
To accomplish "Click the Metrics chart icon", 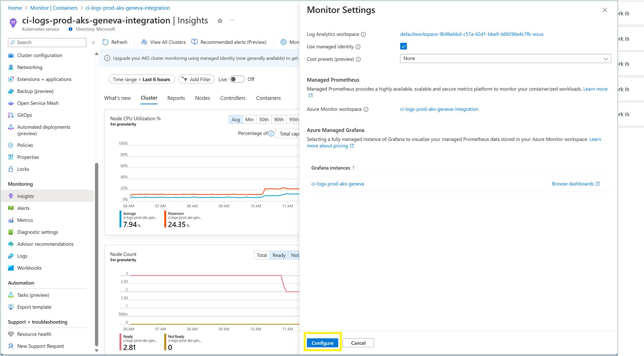I will pyautogui.click(x=11, y=220).
